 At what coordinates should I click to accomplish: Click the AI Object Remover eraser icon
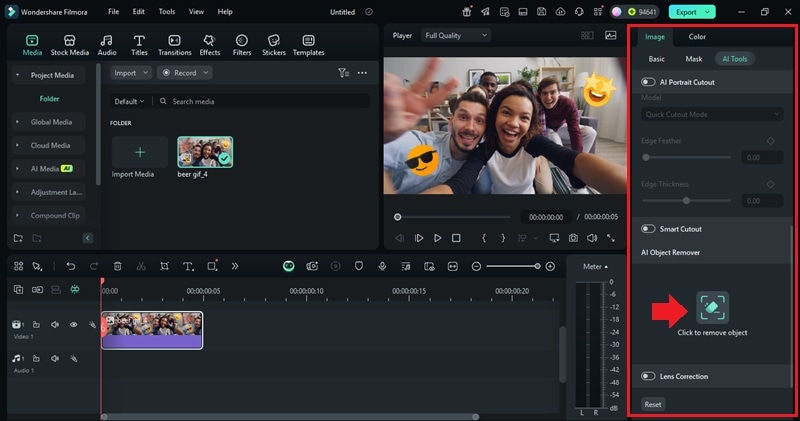pyautogui.click(x=712, y=307)
